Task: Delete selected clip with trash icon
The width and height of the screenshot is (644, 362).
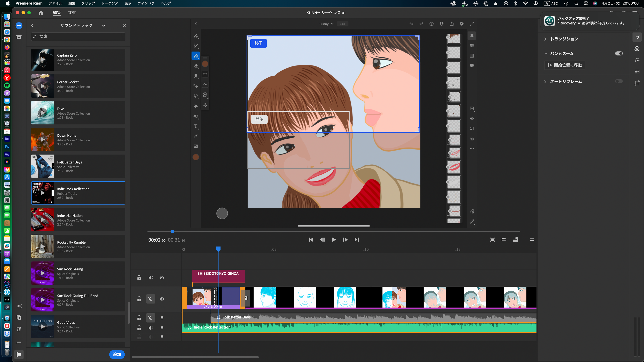Action: [19, 329]
